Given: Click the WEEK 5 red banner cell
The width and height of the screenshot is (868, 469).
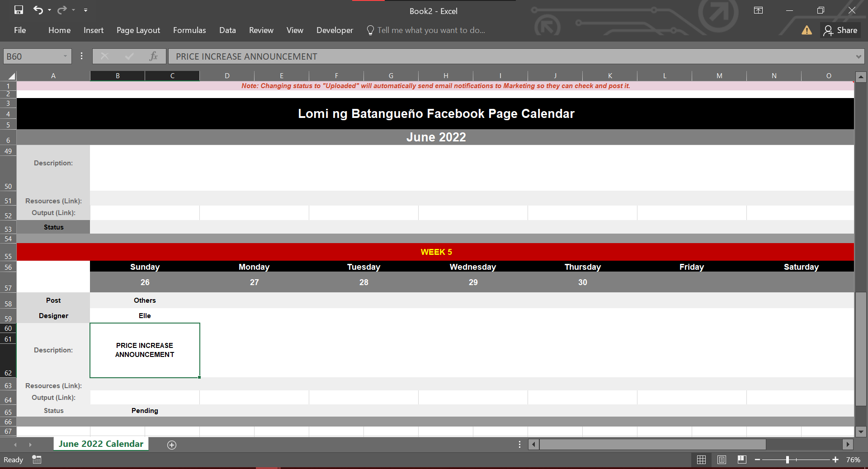Looking at the screenshot, I should coord(435,252).
